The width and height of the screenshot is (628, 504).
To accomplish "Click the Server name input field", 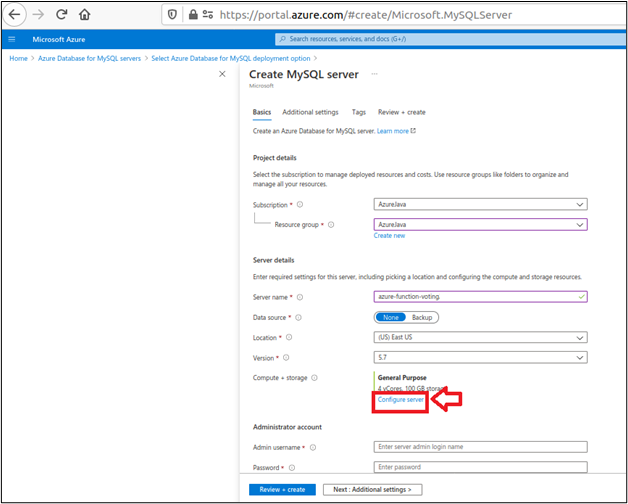I will click(481, 297).
